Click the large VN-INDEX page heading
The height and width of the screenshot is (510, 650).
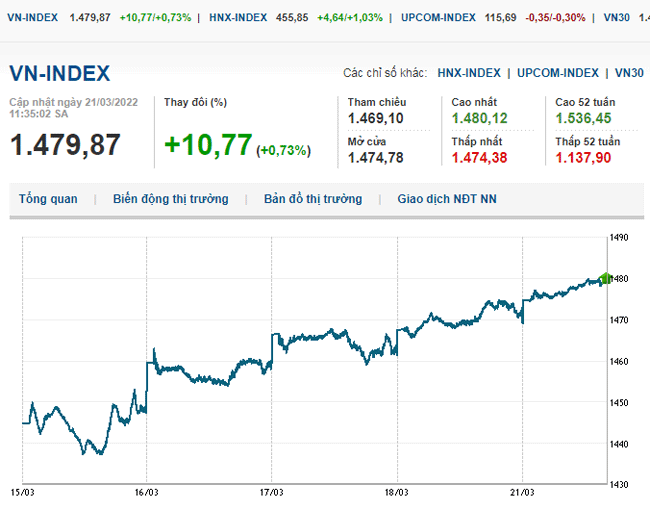(60, 74)
